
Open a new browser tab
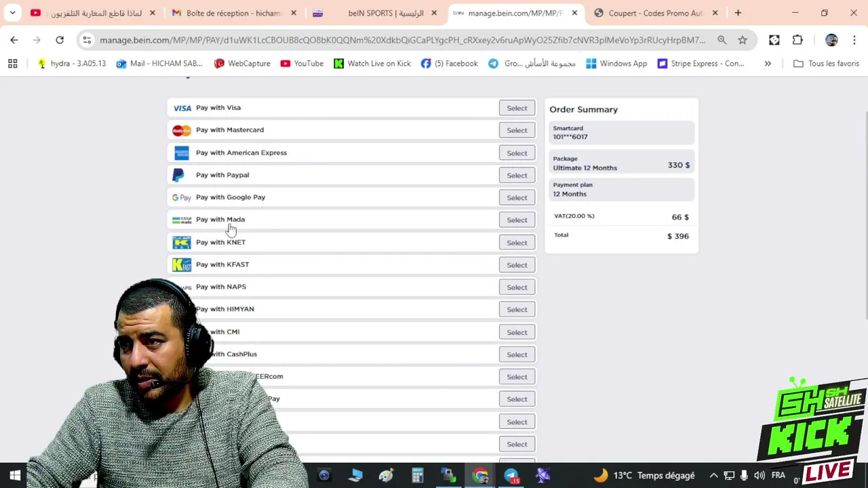[x=738, y=13]
